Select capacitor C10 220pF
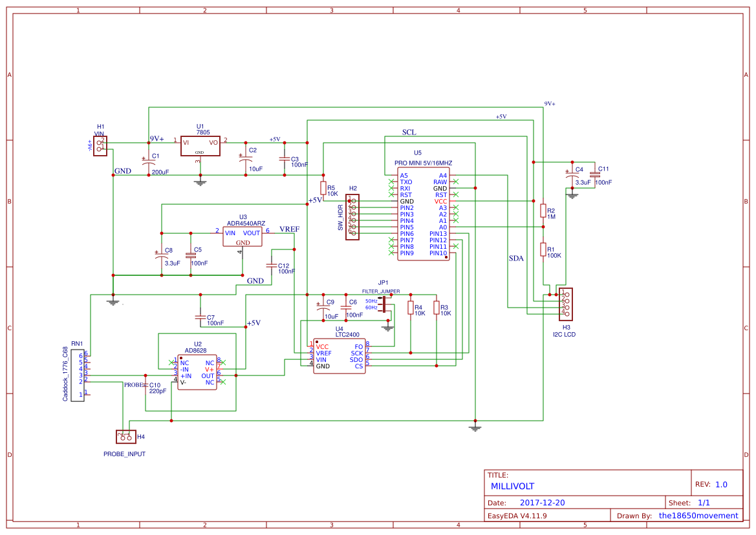Image resolution: width=756 pixels, height=535 pixels. pyautogui.click(x=146, y=385)
